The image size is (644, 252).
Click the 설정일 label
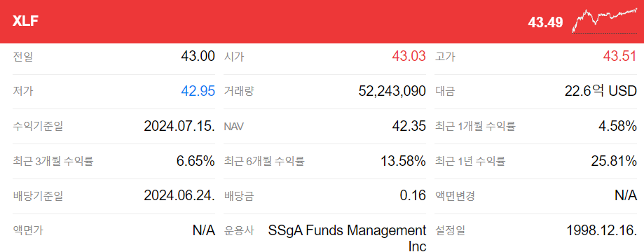pyautogui.click(x=450, y=231)
